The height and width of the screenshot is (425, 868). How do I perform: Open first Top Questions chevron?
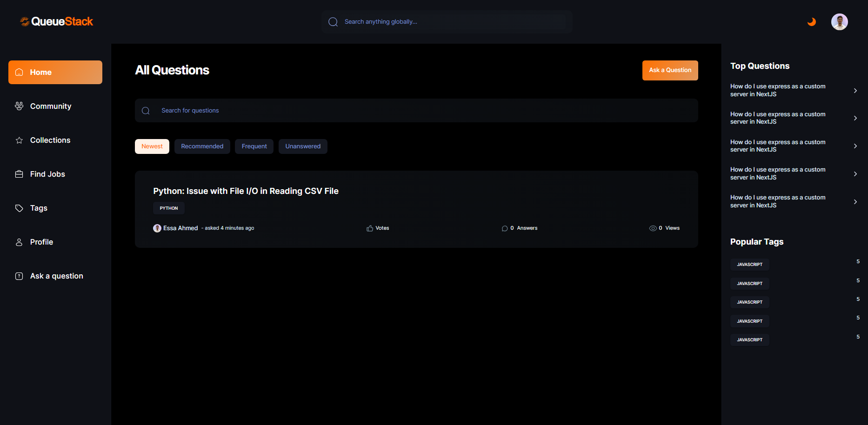(855, 91)
